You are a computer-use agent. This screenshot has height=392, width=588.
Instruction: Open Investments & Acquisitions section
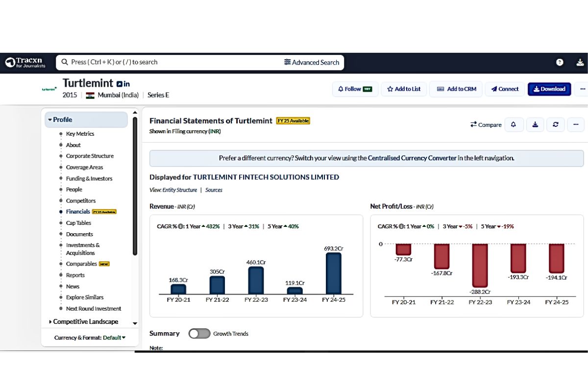[x=83, y=249]
